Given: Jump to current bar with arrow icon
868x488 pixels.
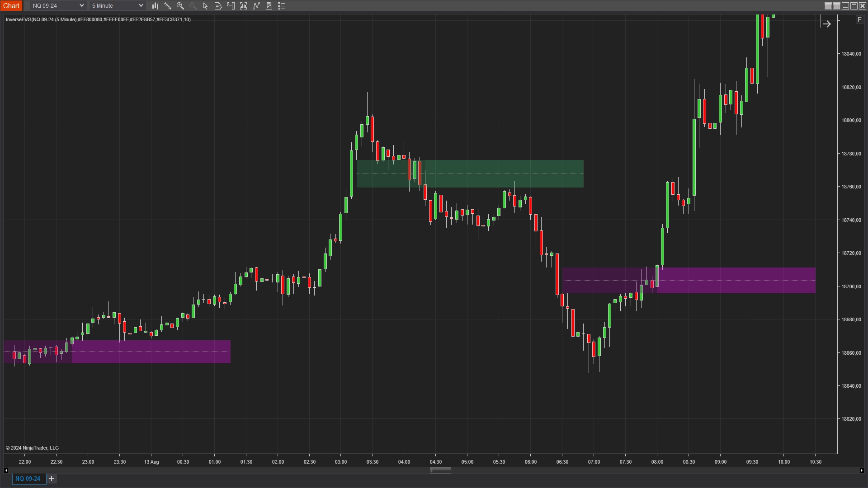Looking at the screenshot, I should [826, 24].
